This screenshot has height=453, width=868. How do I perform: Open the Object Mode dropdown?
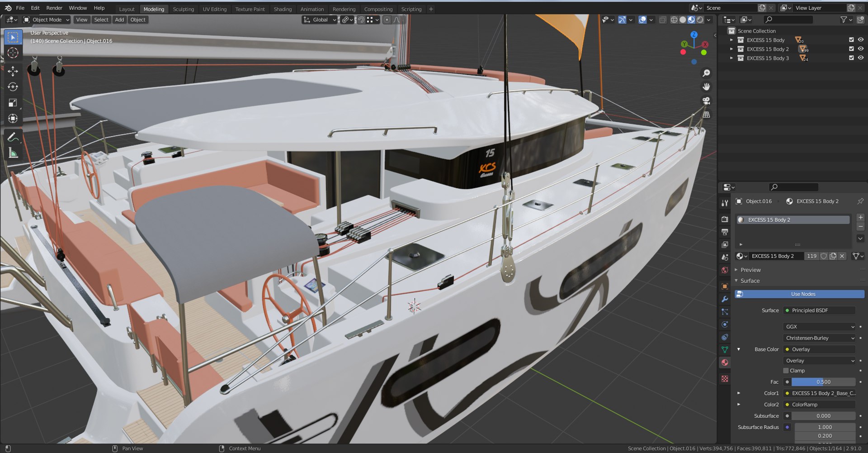[47, 20]
